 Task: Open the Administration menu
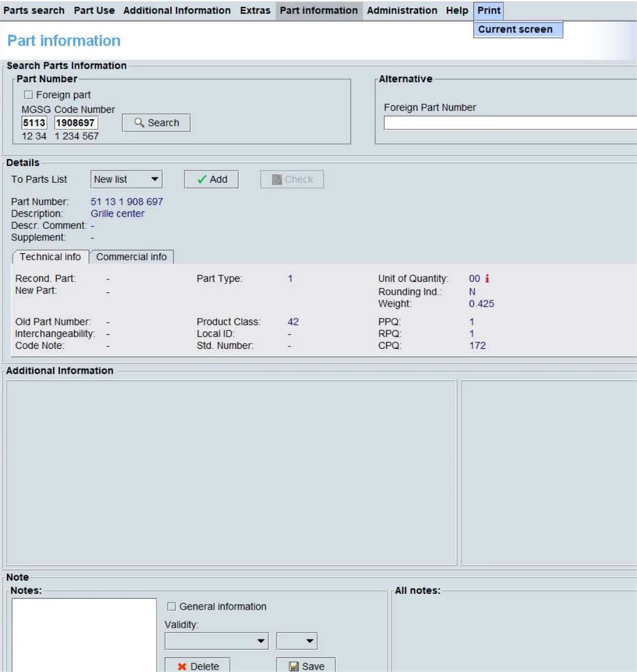402,10
